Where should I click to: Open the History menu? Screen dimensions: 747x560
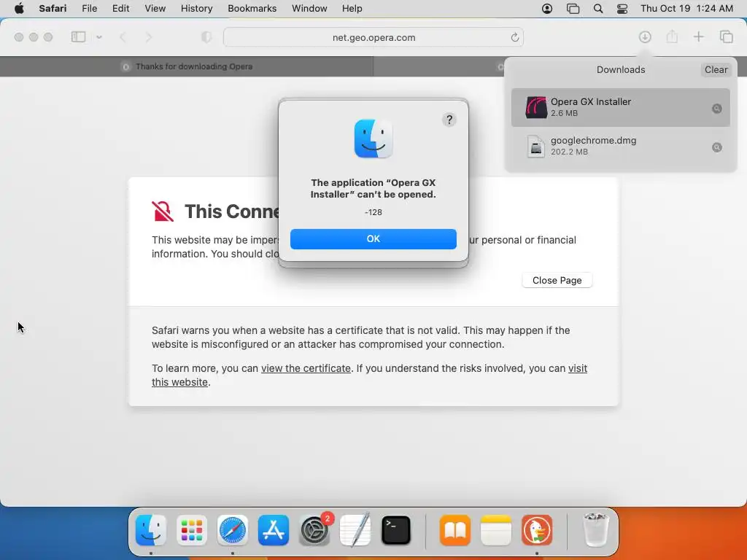196,9
